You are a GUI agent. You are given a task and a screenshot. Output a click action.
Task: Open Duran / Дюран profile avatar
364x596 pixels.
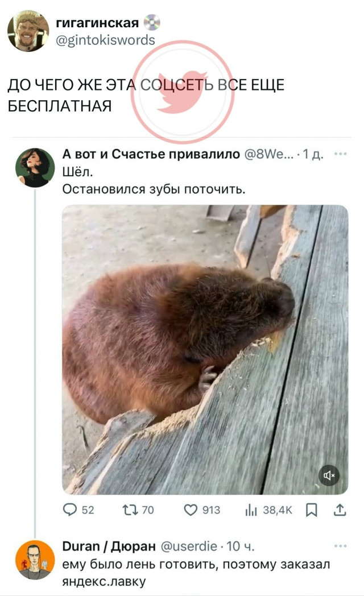[35, 560]
